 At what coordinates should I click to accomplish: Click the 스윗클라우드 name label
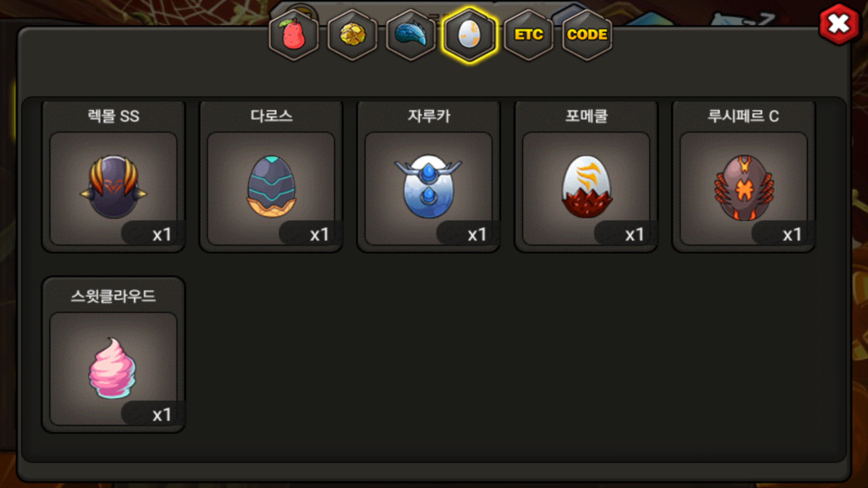tap(113, 297)
